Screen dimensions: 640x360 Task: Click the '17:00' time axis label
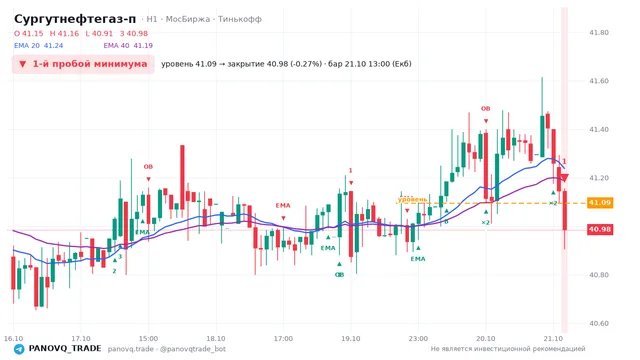click(x=283, y=339)
